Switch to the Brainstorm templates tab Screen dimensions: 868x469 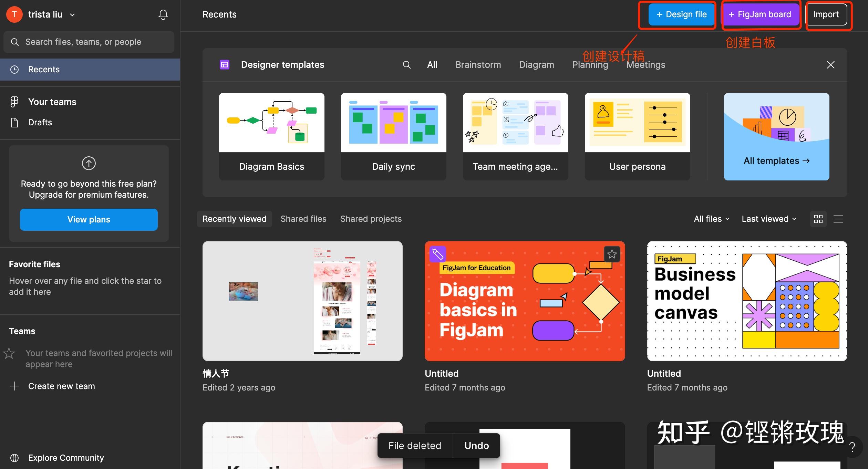478,64
